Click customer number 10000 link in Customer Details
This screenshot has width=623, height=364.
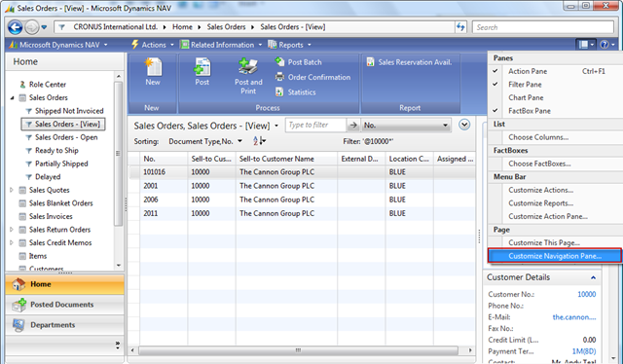(586, 294)
